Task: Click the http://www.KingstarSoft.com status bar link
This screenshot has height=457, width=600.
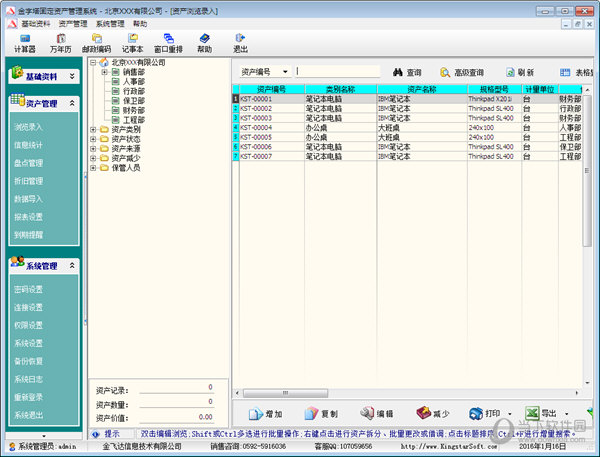Action: (x=449, y=446)
